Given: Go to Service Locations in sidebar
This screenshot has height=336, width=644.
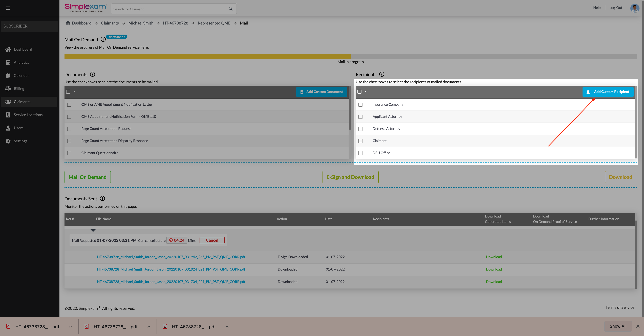Looking at the screenshot, I should point(28,115).
